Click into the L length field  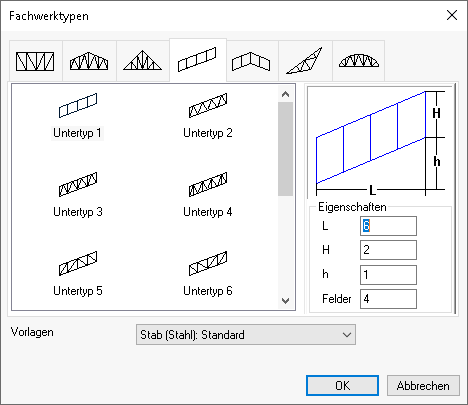pyautogui.click(x=388, y=226)
